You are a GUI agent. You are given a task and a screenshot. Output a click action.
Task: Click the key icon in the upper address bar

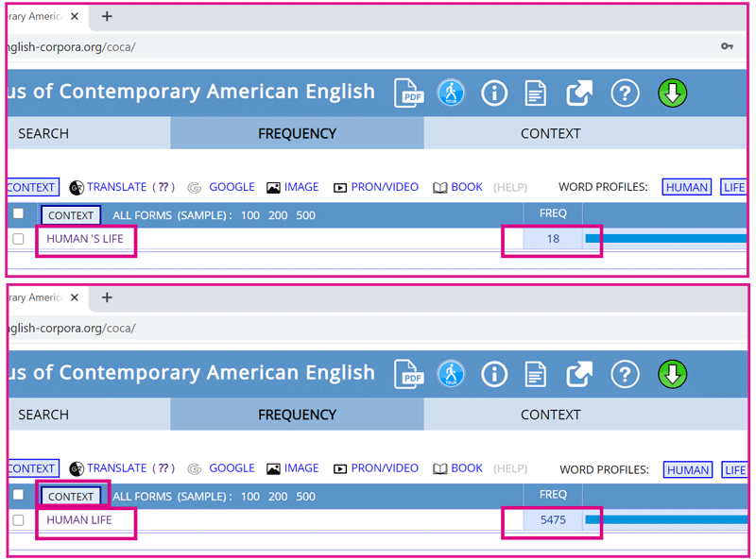[x=727, y=46]
